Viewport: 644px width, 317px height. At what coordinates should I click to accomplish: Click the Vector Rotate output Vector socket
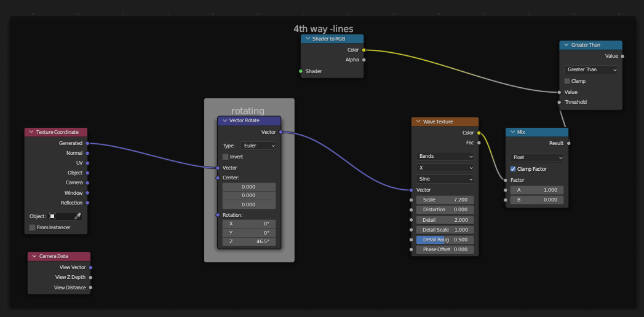[x=281, y=132]
